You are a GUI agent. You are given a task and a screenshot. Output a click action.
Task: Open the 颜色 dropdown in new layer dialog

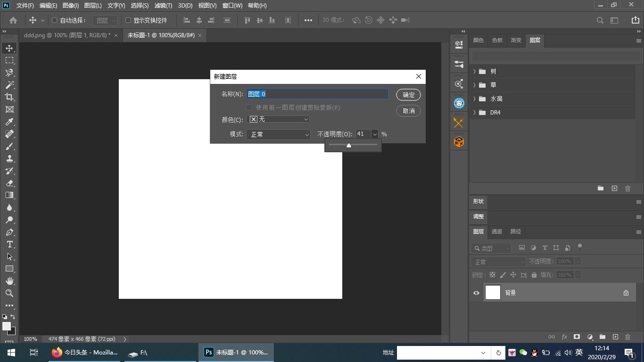pyautogui.click(x=279, y=119)
